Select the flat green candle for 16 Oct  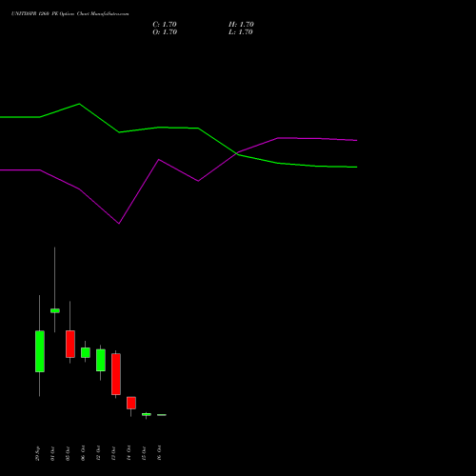point(162,415)
